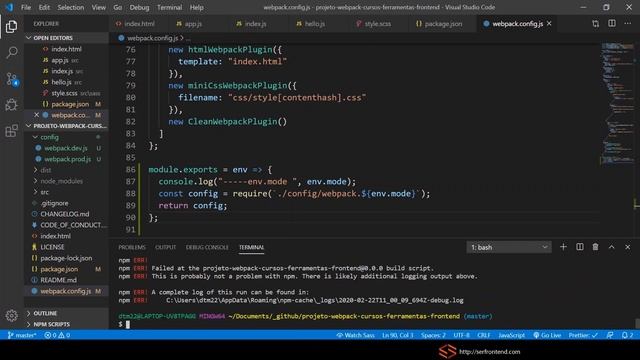Click the Open Changes icon in editor toolbar
This screenshot has height=360, width=640.
(596, 24)
